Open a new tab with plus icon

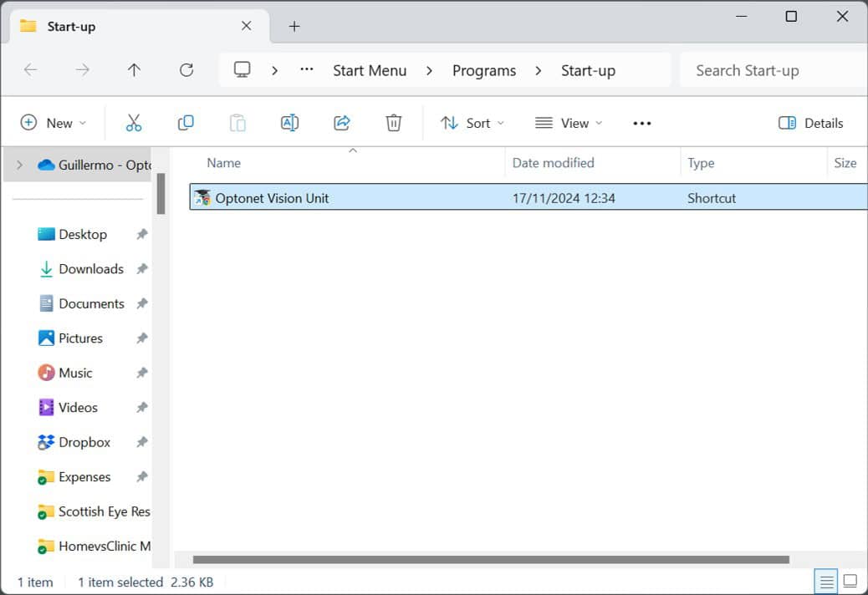[x=294, y=26]
